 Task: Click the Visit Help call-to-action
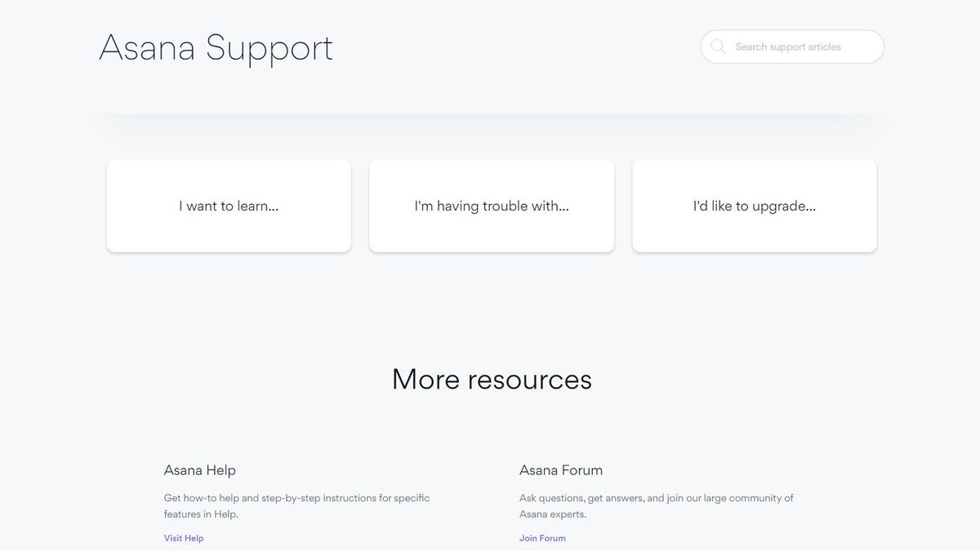pos(183,538)
